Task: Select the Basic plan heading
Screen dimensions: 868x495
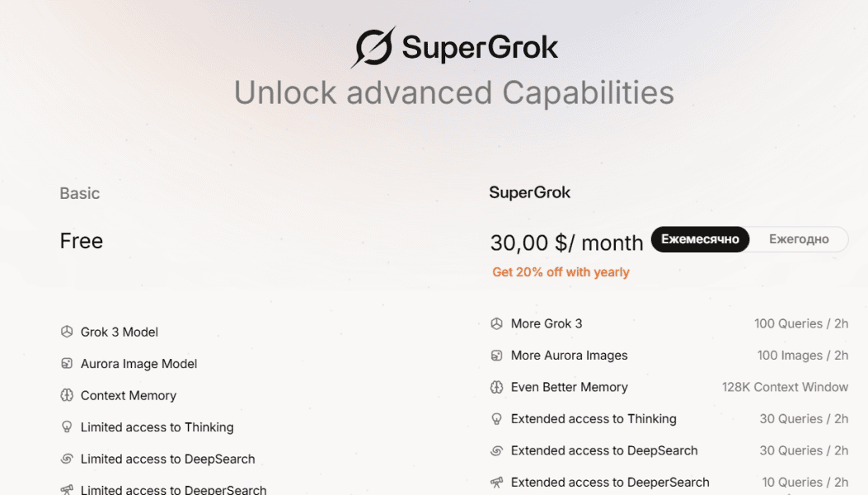Action: coord(80,193)
